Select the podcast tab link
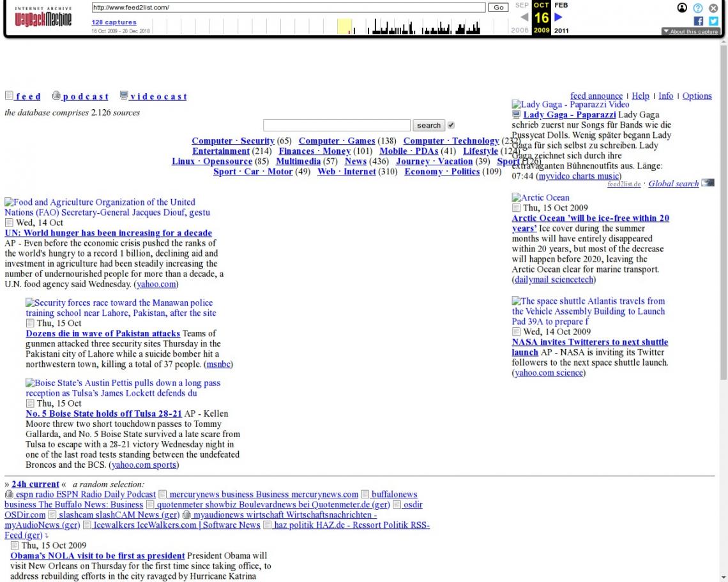728x582 pixels. pyautogui.click(x=86, y=96)
